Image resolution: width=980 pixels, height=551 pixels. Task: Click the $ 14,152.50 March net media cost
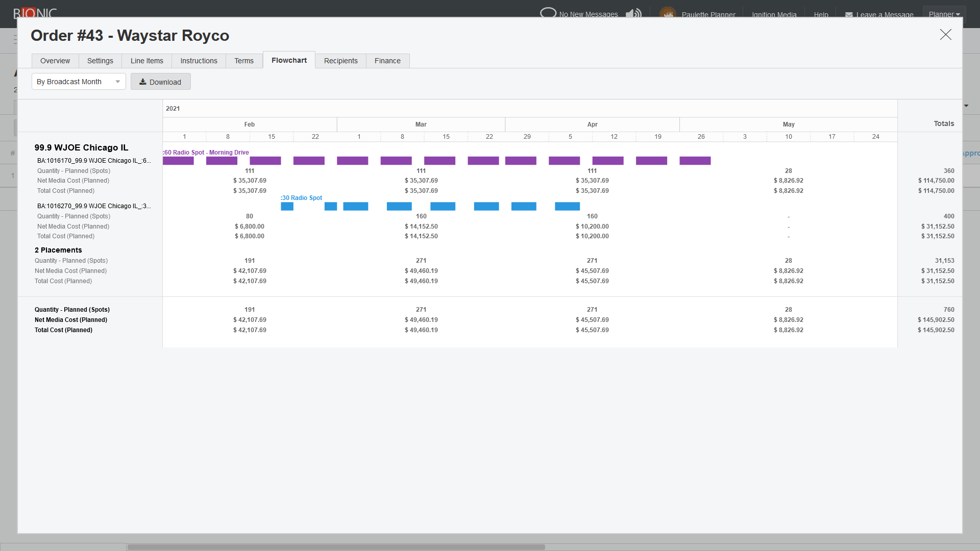(421, 227)
